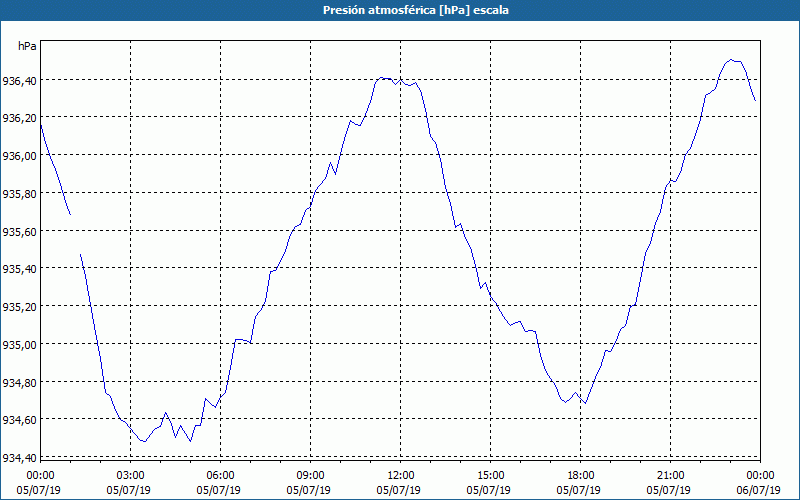Click the 06/07/19 date label
800x500 pixels.
(x=758, y=490)
